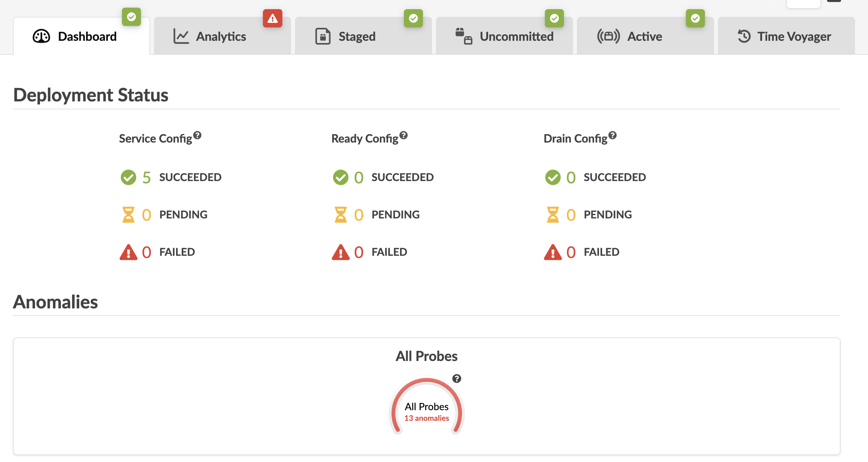868x462 pixels.
Task: Click the Service Config help icon
Action: click(197, 135)
